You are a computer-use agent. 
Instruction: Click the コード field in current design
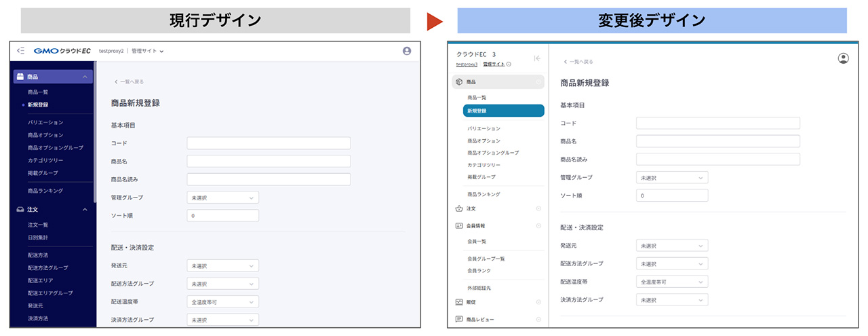click(269, 143)
